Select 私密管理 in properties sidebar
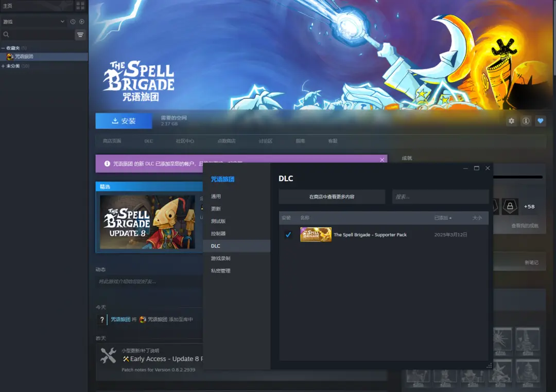Screen dimensions: 556x392 click(x=236, y=271)
